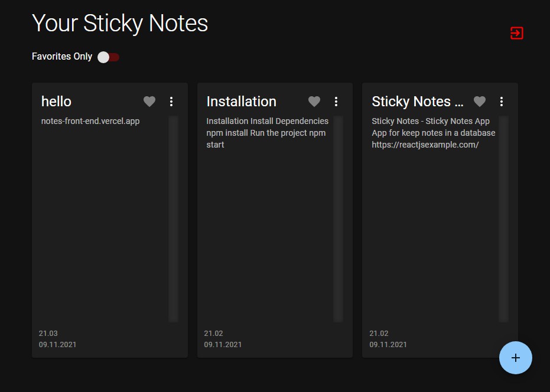Expand the Sticky Notes card options menu
The height and width of the screenshot is (392, 550).
(502, 102)
